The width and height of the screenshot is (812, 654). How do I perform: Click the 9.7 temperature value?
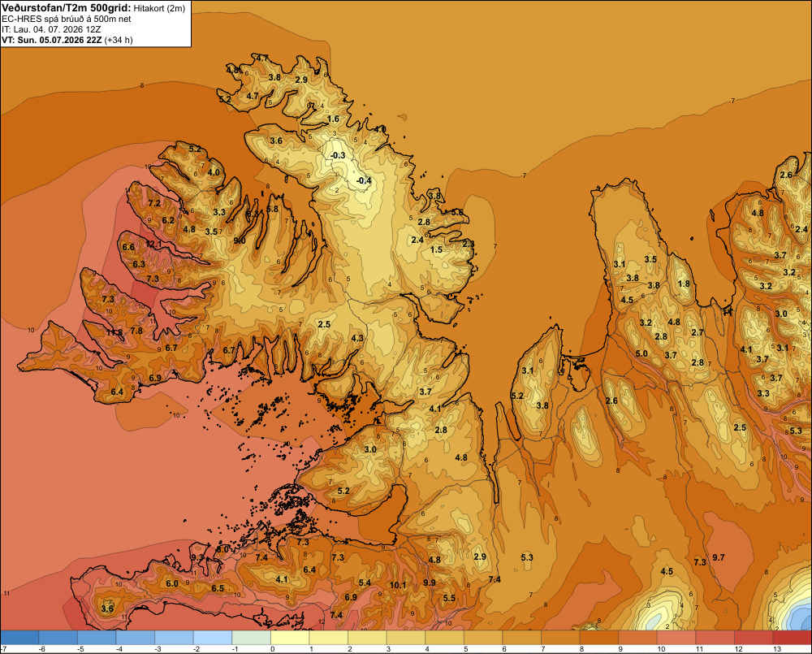click(719, 557)
